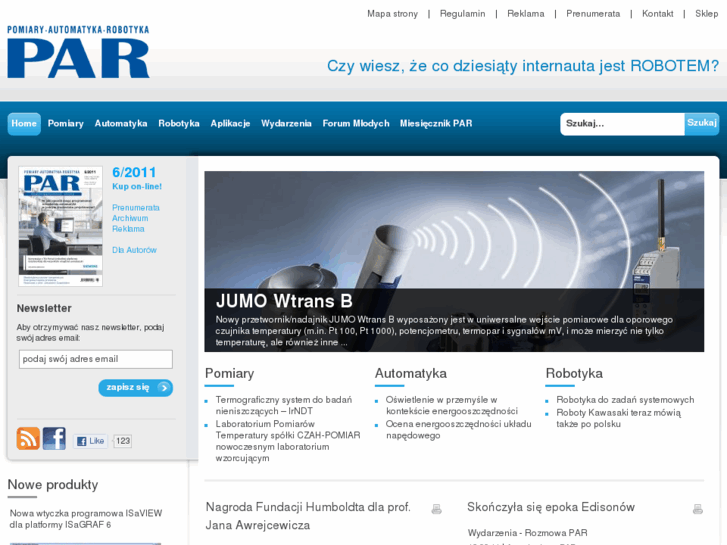The height and width of the screenshot is (545, 727).
Task: Open the top Reklama link
Action: [x=526, y=14]
